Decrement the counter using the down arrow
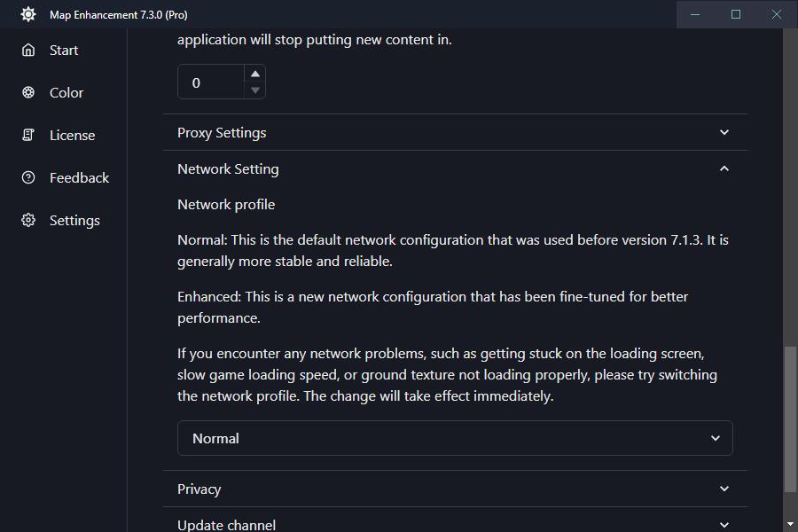The width and height of the screenshot is (798, 532). point(255,89)
